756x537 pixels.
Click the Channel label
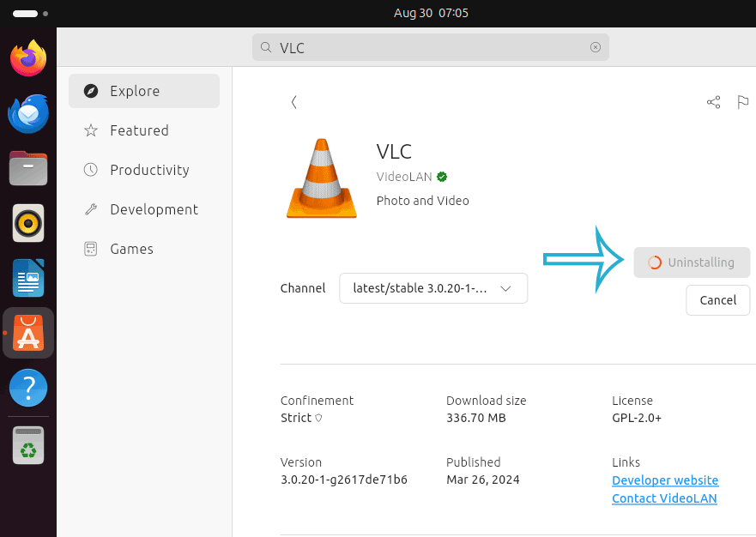[303, 288]
